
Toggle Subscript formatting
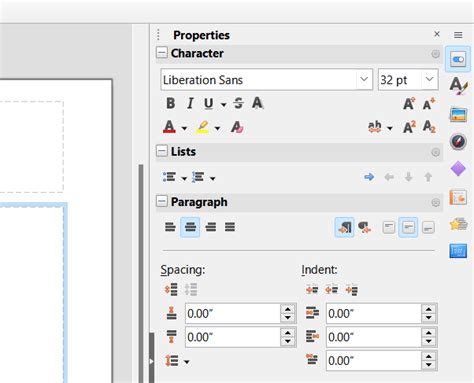429,127
